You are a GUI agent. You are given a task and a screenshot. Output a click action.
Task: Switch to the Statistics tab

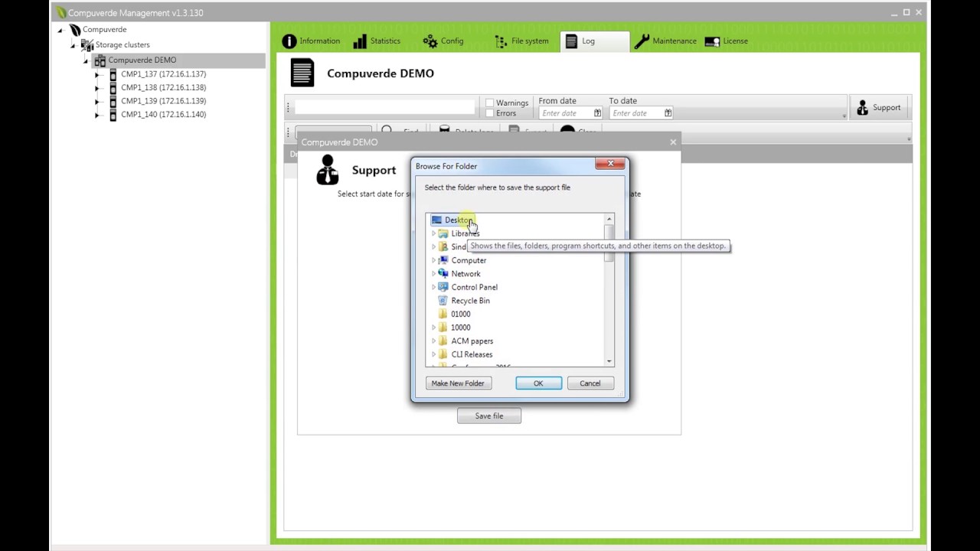[377, 41]
